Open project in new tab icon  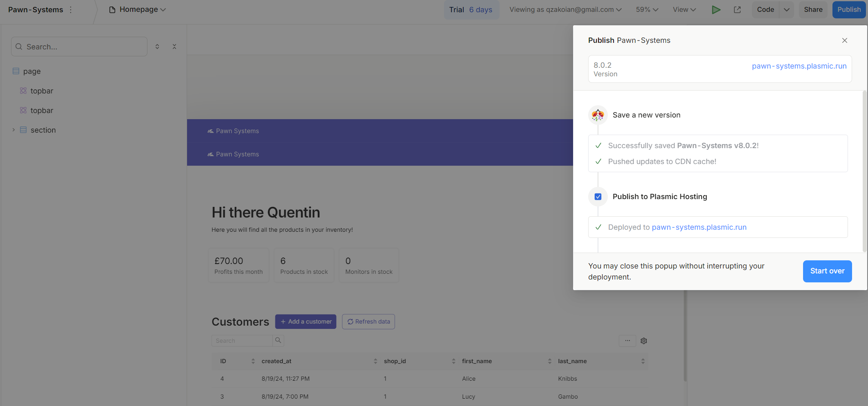(737, 10)
